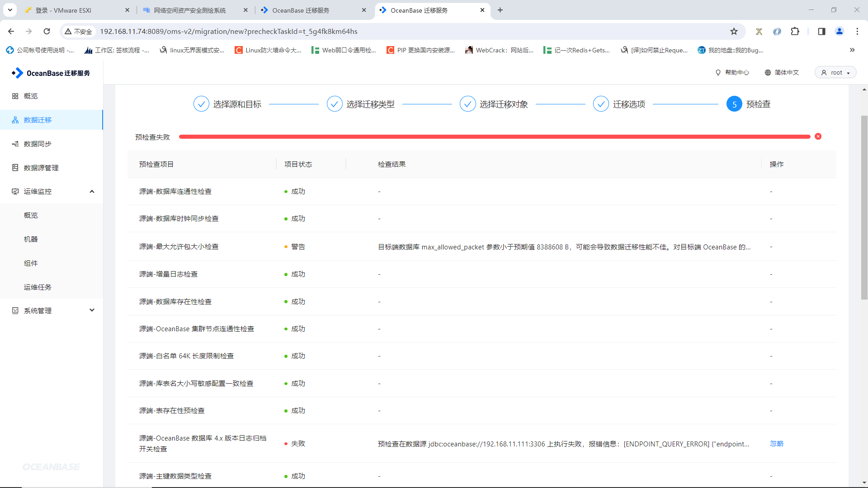
Task: Go to step 选择迁移类型 check icon
Action: coord(335,104)
